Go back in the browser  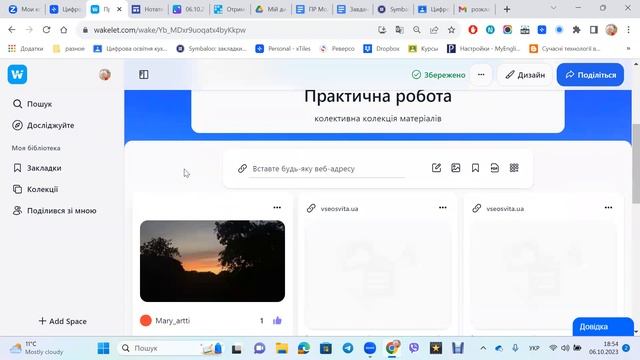(12, 30)
